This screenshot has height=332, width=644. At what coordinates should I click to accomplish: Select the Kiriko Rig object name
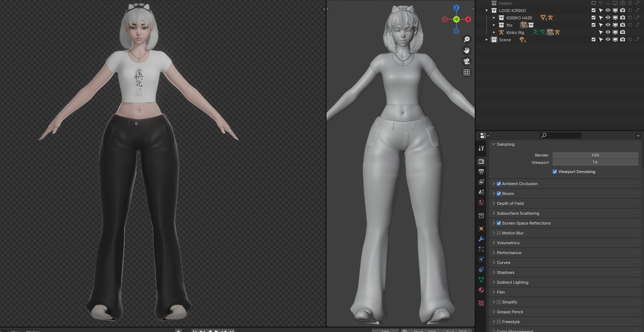click(x=515, y=33)
